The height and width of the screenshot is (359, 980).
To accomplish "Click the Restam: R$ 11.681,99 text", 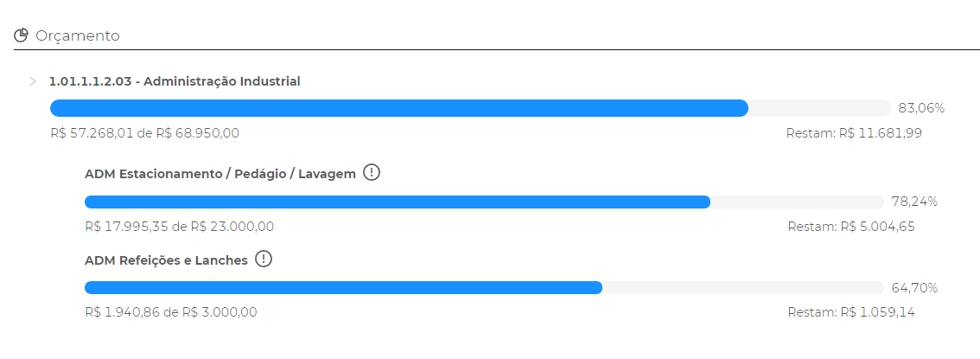I will [x=854, y=133].
